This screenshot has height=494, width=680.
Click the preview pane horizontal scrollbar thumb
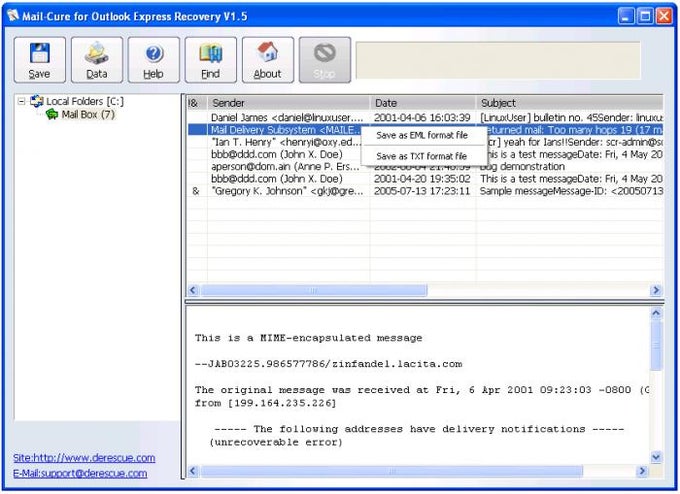tap(392, 471)
